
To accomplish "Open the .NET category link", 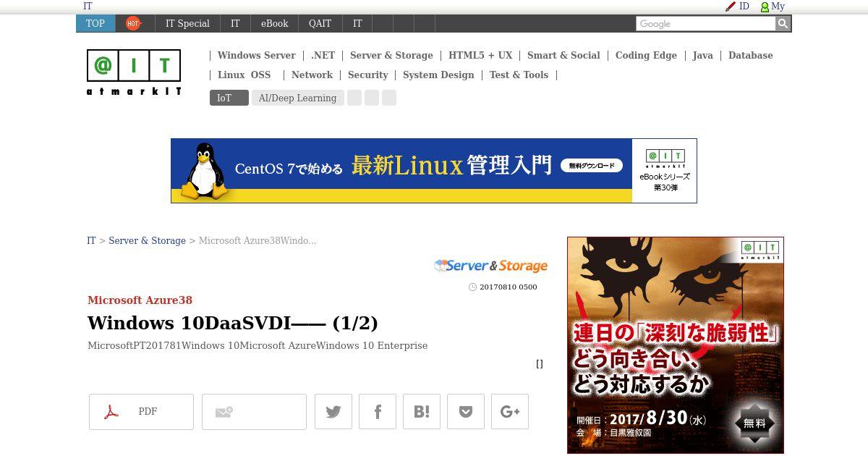I will coord(323,55).
